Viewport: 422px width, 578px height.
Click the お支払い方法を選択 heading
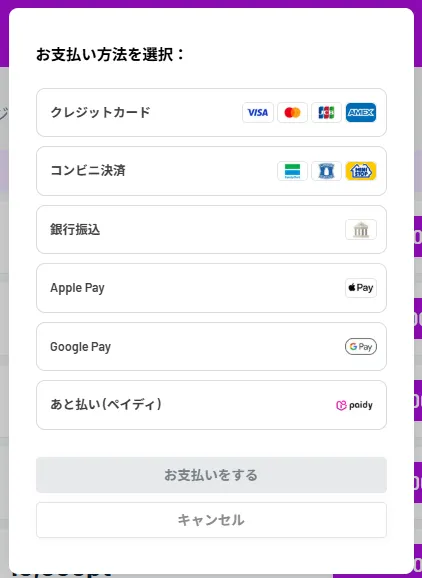point(110,55)
